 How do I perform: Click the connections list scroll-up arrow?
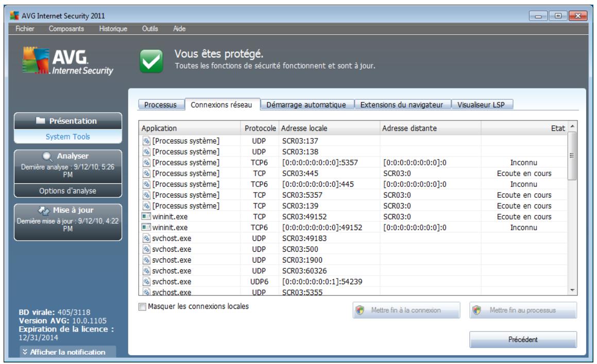[x=572, y=126]
